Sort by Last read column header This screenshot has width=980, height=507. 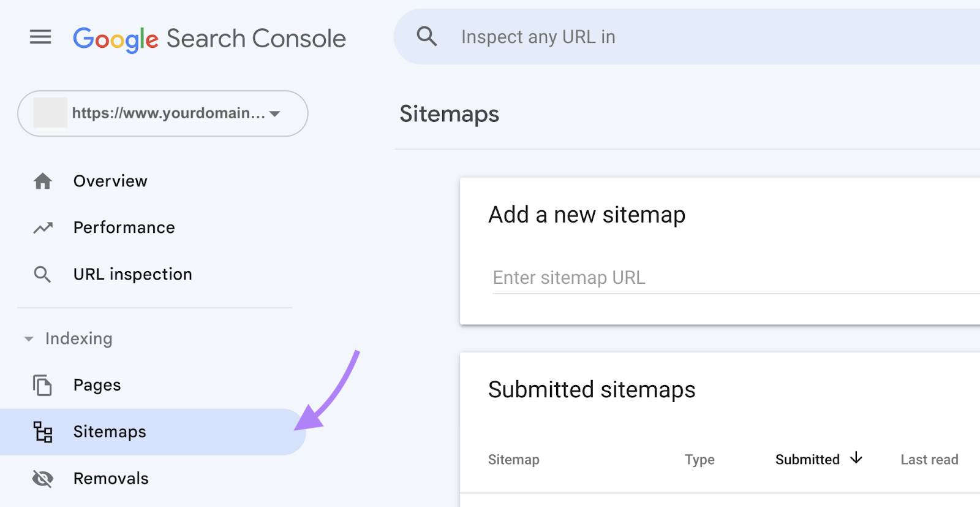[929, 460]
